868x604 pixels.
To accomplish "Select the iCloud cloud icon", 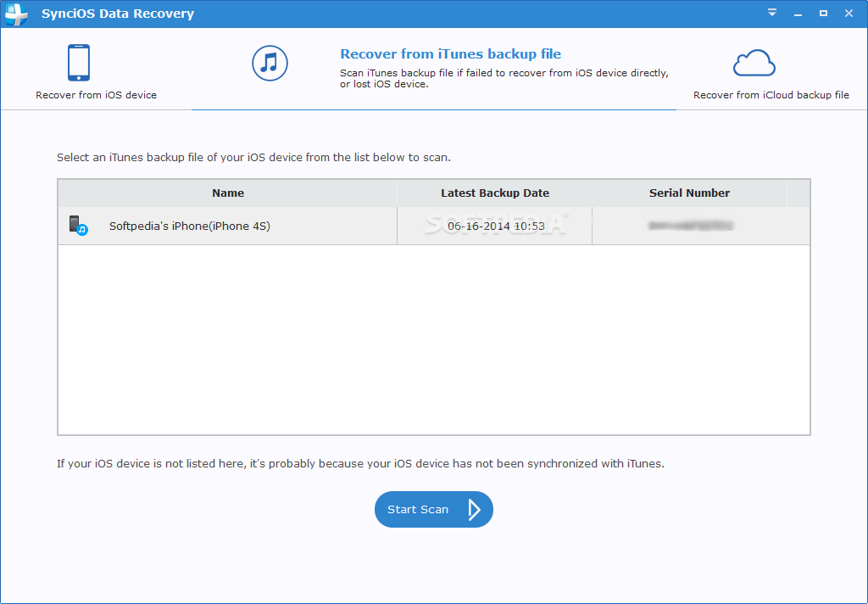I will (754, 63).
